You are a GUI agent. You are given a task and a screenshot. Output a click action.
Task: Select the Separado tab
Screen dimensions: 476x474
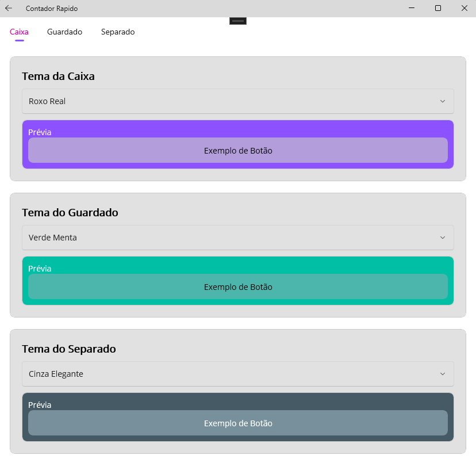pos(118,32)
